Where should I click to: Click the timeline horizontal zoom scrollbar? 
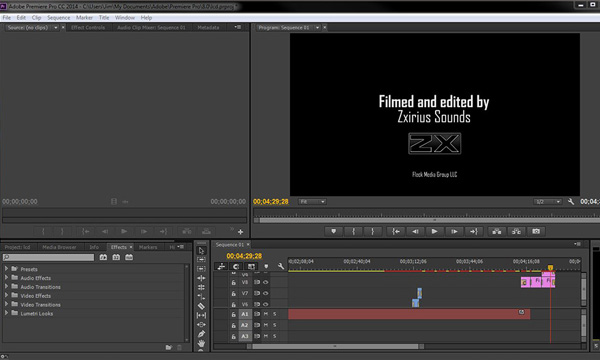(335, 347)
